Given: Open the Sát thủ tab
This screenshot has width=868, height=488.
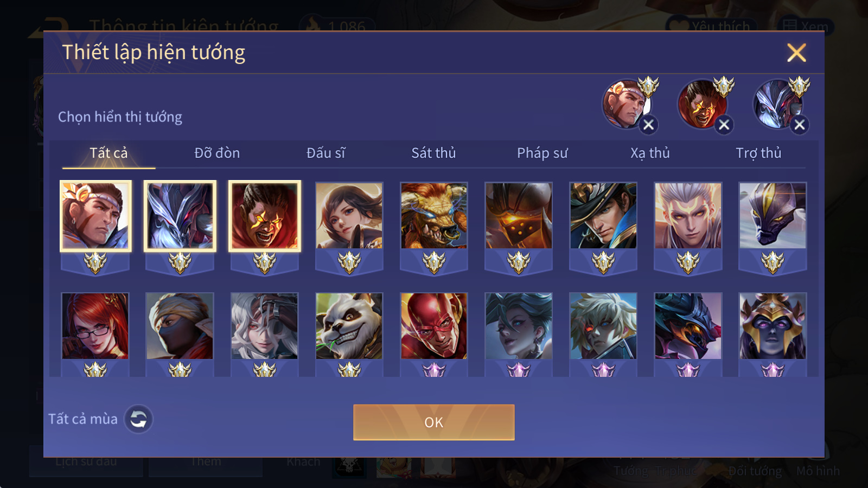Looking at the screenshot, I should [x=433, y=153].
